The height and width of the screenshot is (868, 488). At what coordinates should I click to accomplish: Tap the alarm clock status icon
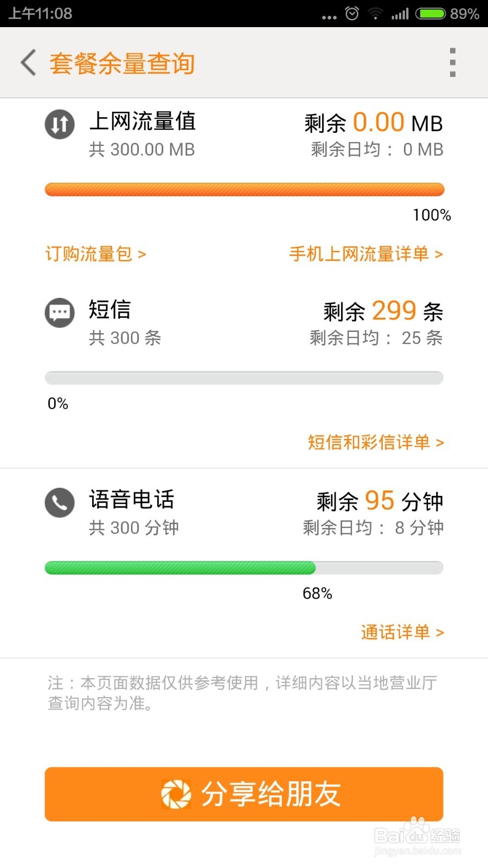tap(352, 14)
